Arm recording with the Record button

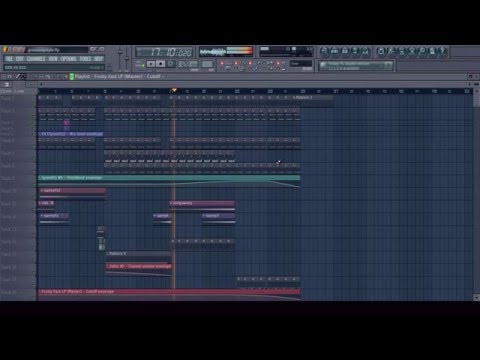pos(171,64)
